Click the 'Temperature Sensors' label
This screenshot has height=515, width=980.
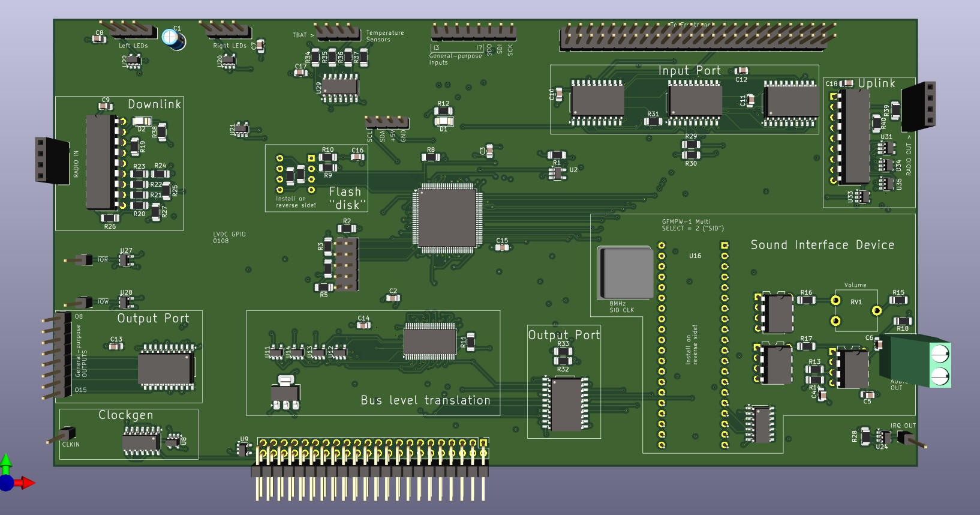click(x=384, y=36)
